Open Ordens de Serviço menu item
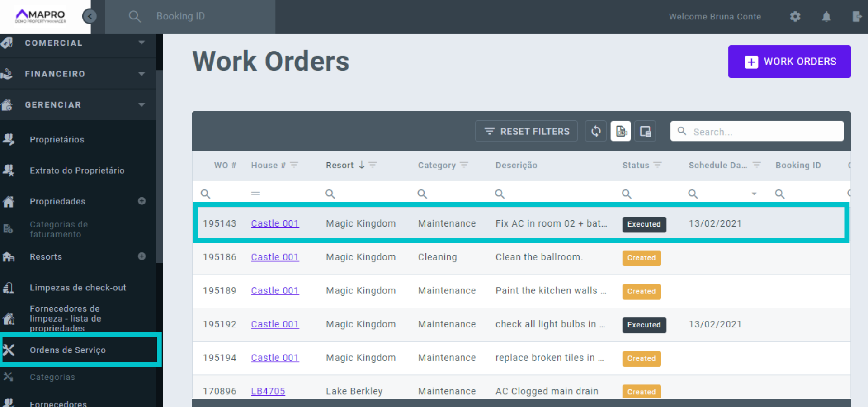 (68, 350)
